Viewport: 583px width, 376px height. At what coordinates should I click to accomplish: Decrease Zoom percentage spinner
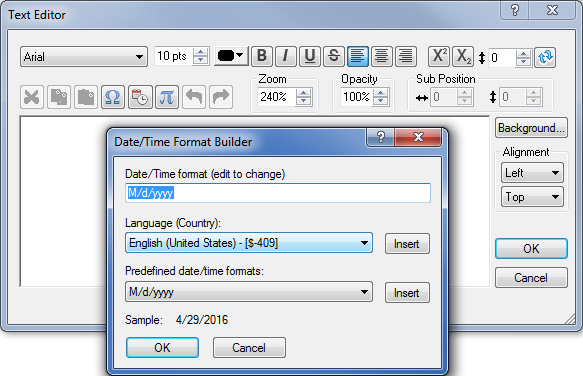(304, 102)
